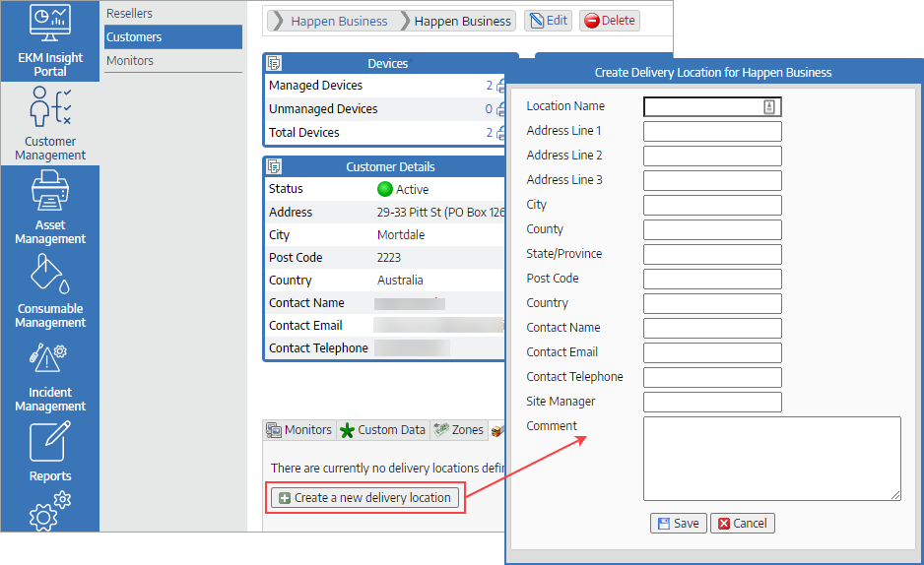Open the Reports section icon
Image resolution: width=924 pixels, height=565 pixels.
(50, 443)
